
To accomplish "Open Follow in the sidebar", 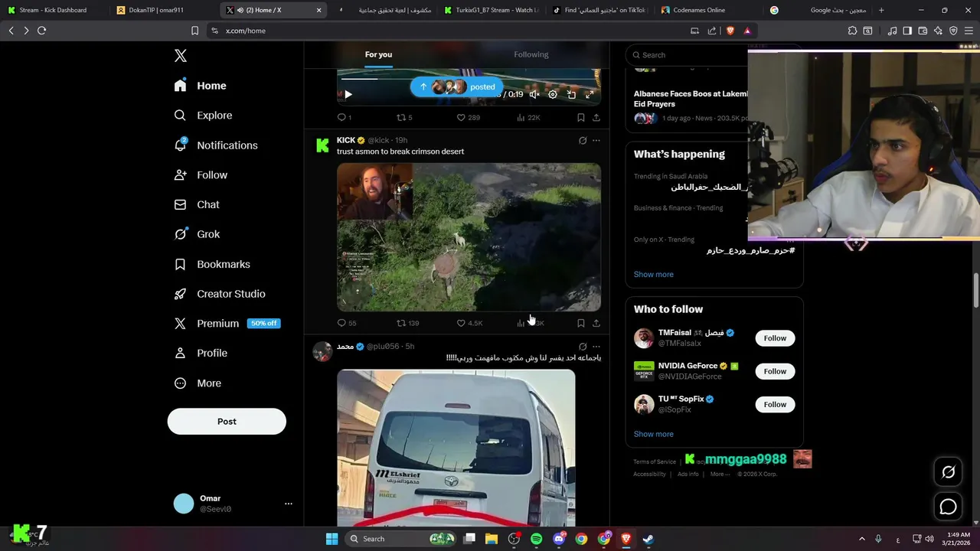I will (x=201, y=175).
